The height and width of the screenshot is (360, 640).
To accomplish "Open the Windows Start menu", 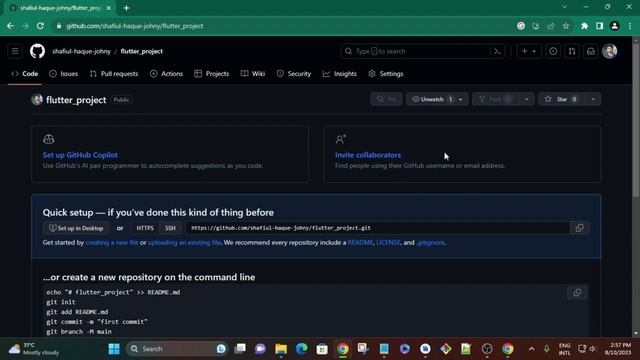I will (x=114, y=349).
